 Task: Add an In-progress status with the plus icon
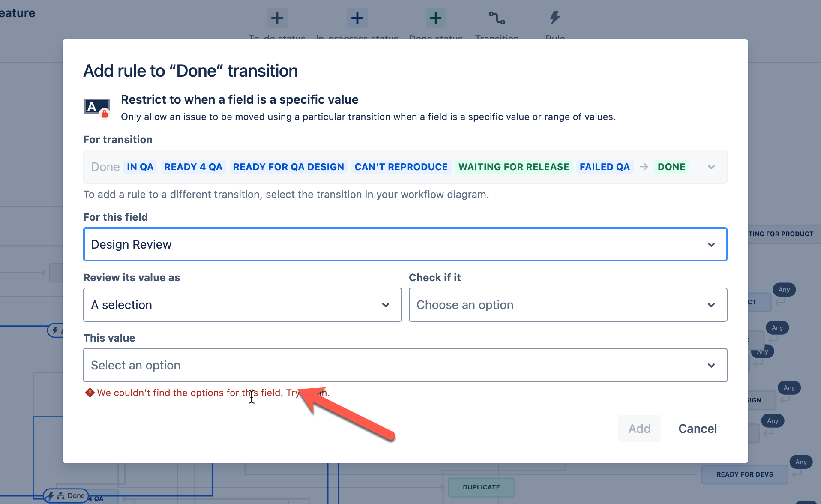point(357,18)
